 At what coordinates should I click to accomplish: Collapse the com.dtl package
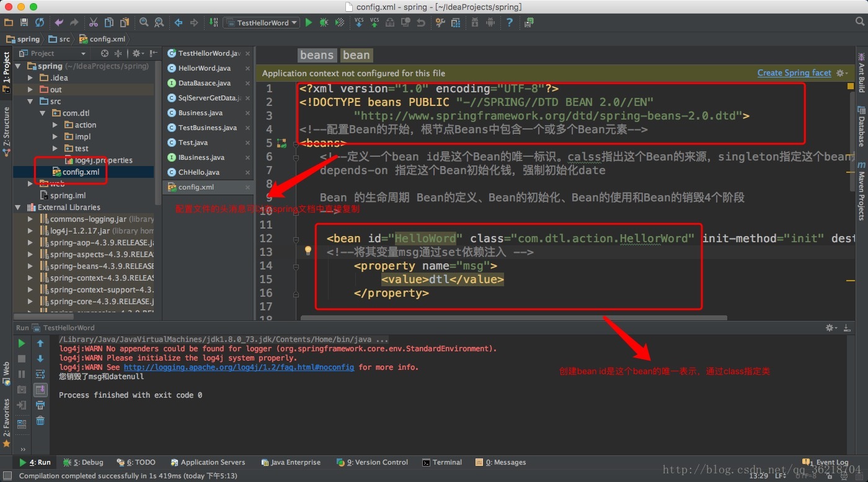[42, 113]
